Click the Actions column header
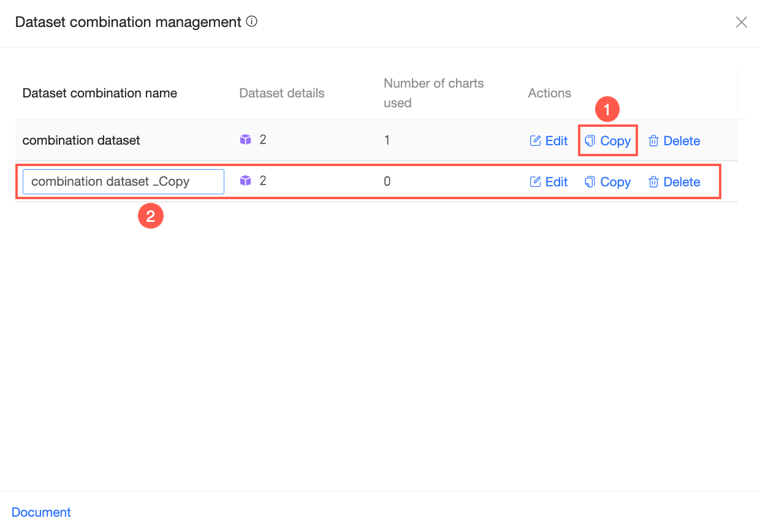Image resolution: width=760 pixels, height=532 pixels. click(x=549, y=93)
